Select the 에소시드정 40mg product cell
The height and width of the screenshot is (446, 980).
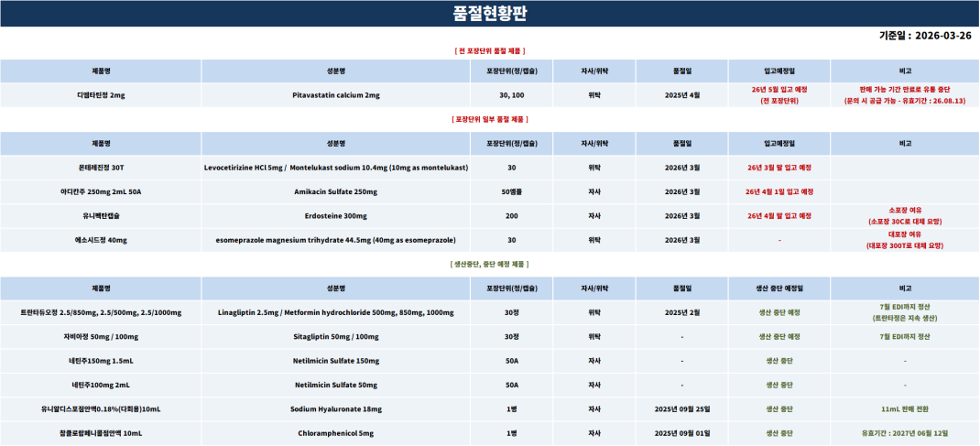coord(101,240)
